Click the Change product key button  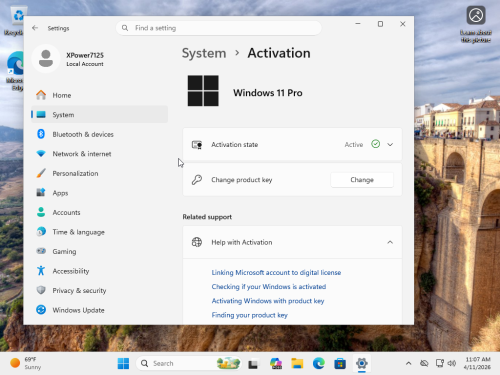click(x=362, y=180)
